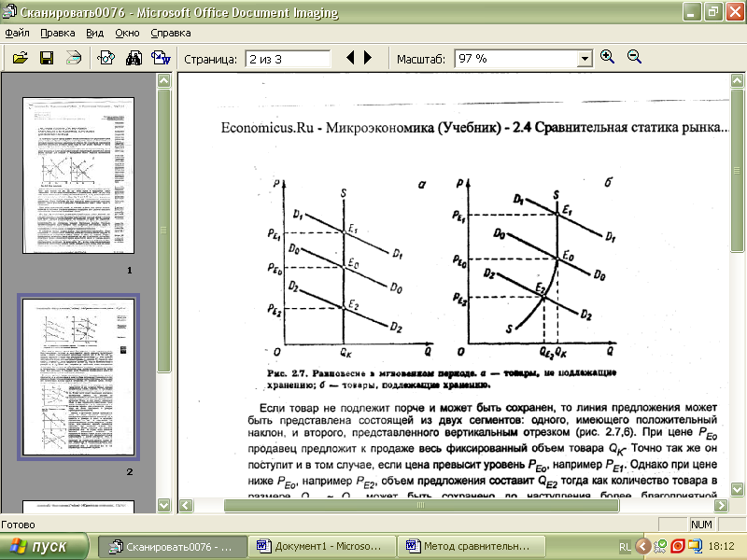This screenshot has width=747, height=560.
Task: Switch to Документ1 Word taskbar button
Action: tap(321, 546)
